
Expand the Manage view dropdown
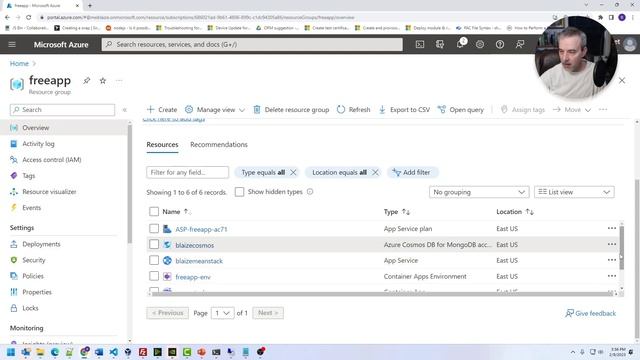tap(215, 109)
